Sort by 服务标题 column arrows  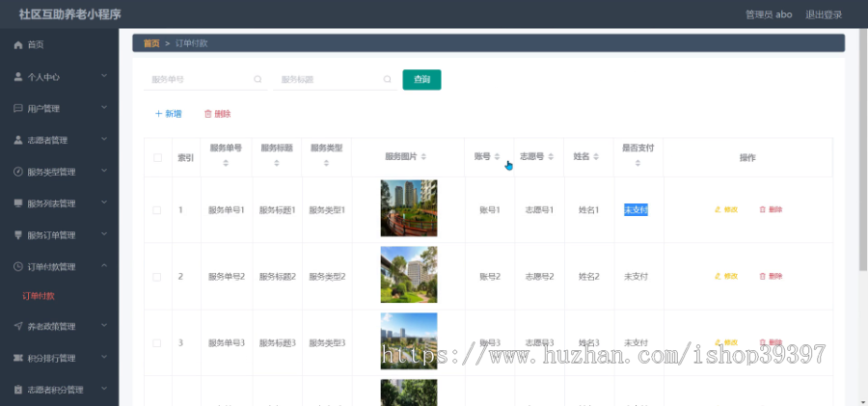276,163
